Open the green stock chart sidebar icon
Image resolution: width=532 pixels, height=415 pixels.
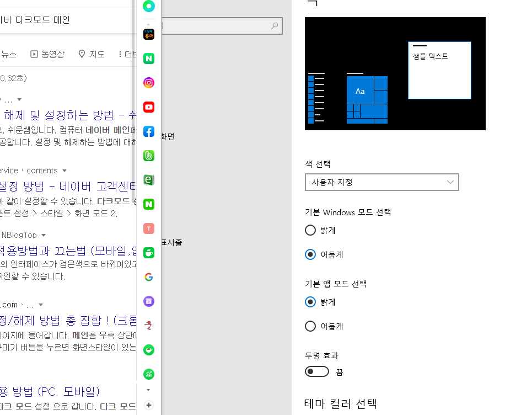[x=149, y=374]
